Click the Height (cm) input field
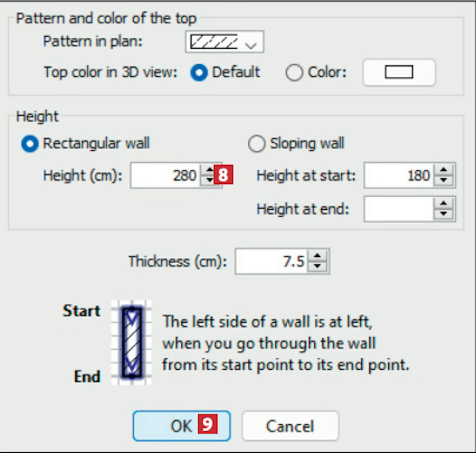Viewport: 476px width, 453px height. [166, 176]
